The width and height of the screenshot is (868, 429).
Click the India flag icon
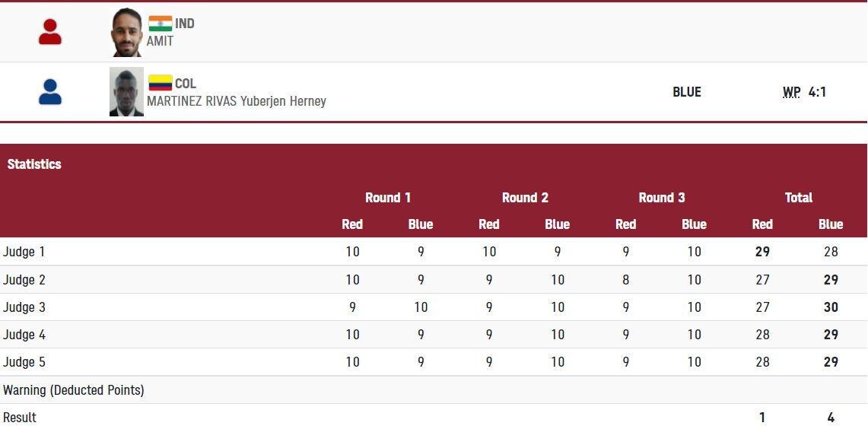(x=160, y=24)
